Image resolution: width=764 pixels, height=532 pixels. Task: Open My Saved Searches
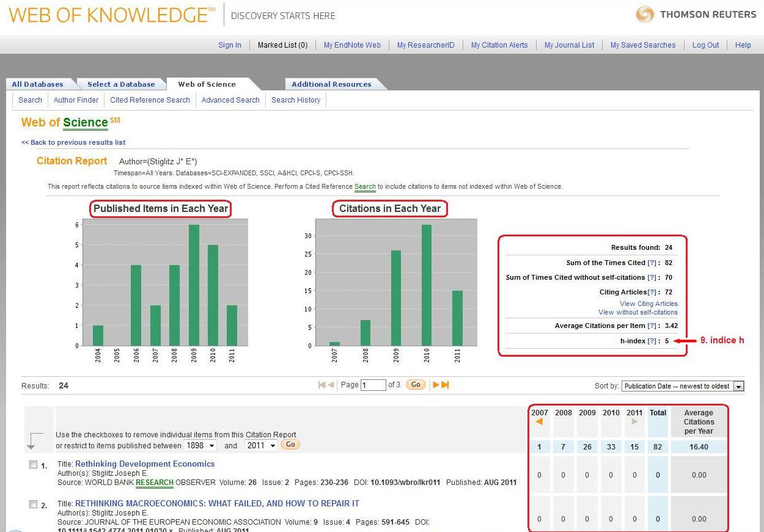click(643, 45)
